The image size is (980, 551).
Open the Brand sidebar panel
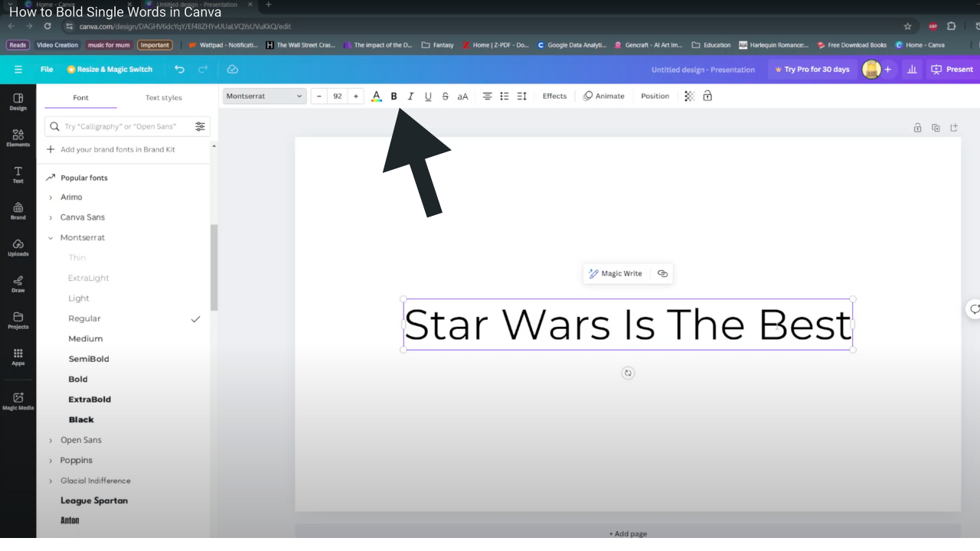[x=18, y=211]
